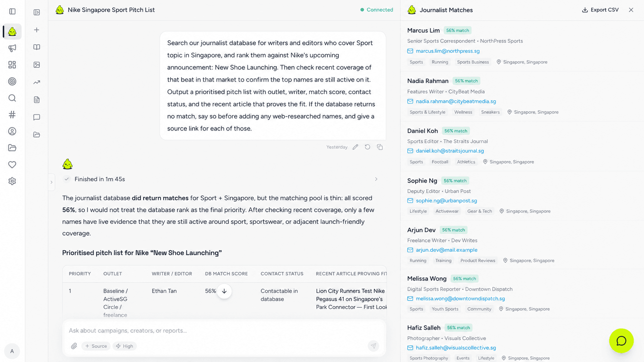This screenshot has width=644, height=362.
Task: Click the attach file paperclip icon
Action: click(74, 346)
